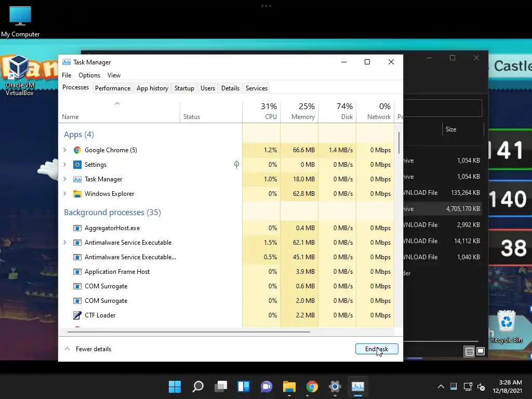Click the muted volume tray icon
532x399 pixels.
tap(481, 387)
